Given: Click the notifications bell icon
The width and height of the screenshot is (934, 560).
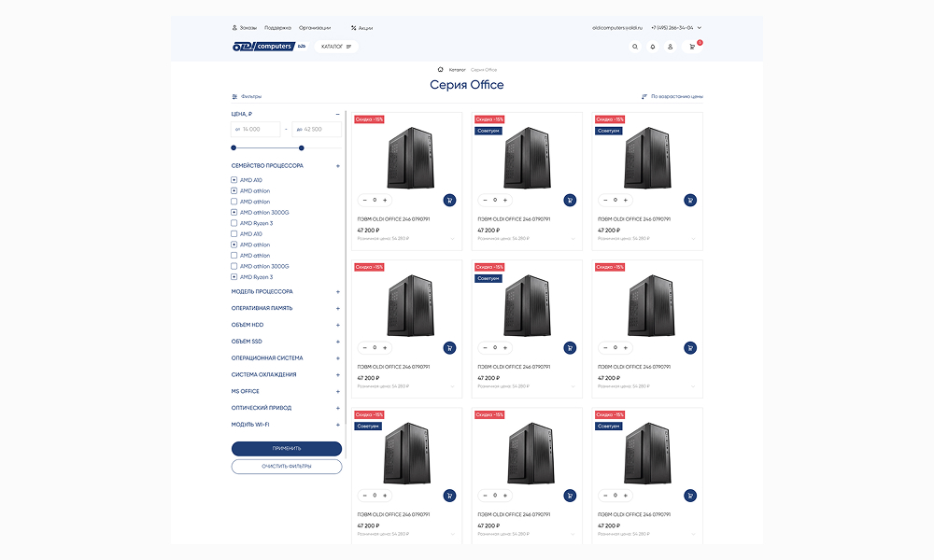Looking at the screenshot, I should tap(652, 47).
